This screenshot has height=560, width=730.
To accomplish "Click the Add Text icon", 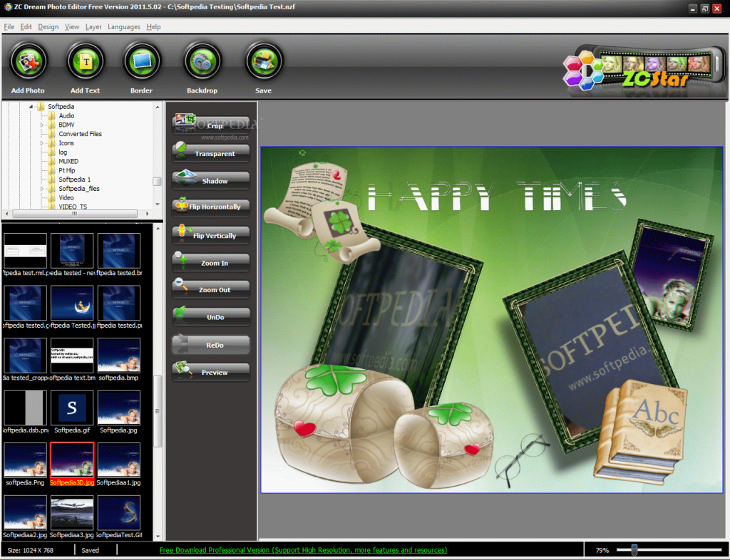I will pos(86,61).
